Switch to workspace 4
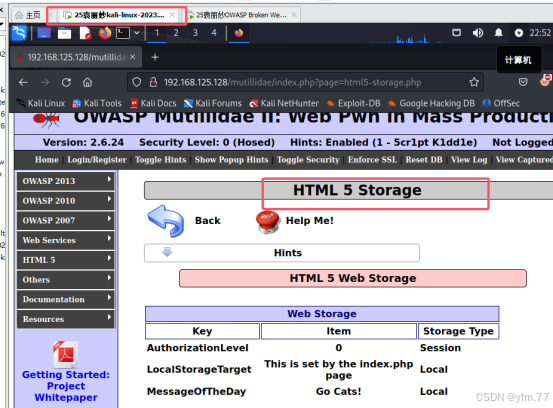Viewport: 553px width, 408px height. [x=214, y=33]
